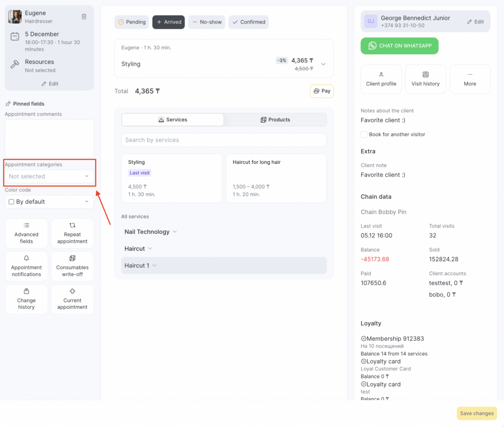This screenshot has width=504, height=427.
Task: Check Book for another visitor
Action: (x=364, y=134)
